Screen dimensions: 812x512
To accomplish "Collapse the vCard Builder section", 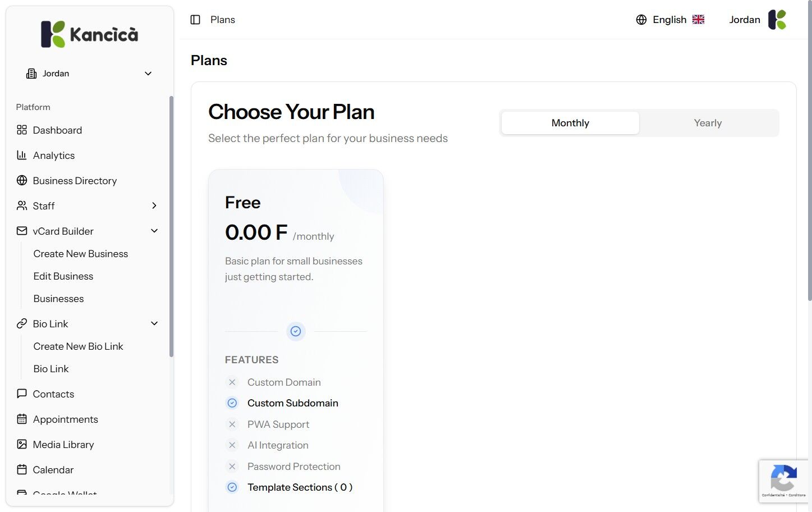I will [x=154, y=231].
